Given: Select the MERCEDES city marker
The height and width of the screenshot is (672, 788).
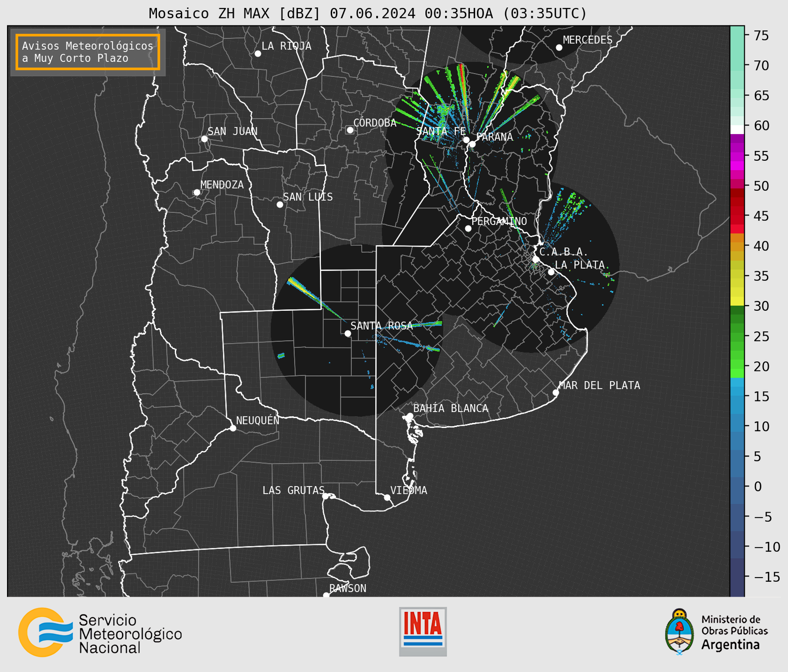Looking at the screenshot, I should [559, 48].
